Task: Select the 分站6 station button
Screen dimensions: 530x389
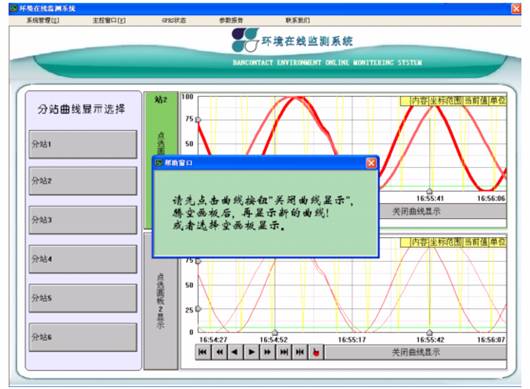Action: pos(83,337)
